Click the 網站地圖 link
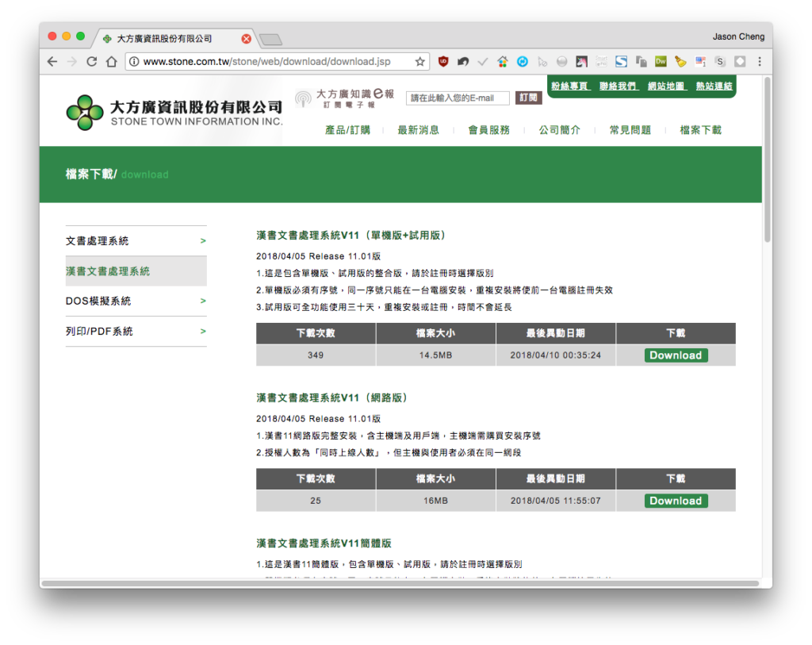Image resolution: width=812 pixels, height=645 pixels. [x=666, y=86]
